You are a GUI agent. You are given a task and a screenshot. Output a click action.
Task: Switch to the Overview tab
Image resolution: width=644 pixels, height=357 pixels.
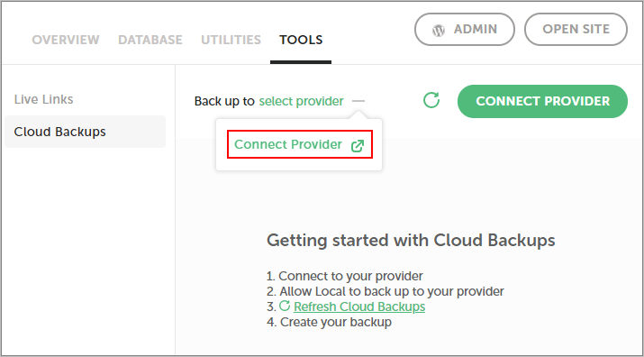pyautogui.click(x=66, y=40)
